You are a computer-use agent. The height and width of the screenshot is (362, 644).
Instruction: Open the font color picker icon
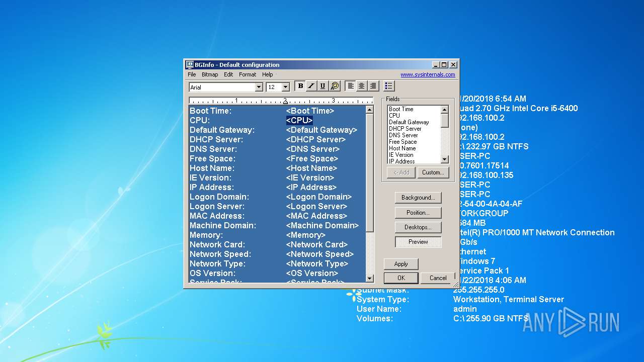(x=335, y=86)
